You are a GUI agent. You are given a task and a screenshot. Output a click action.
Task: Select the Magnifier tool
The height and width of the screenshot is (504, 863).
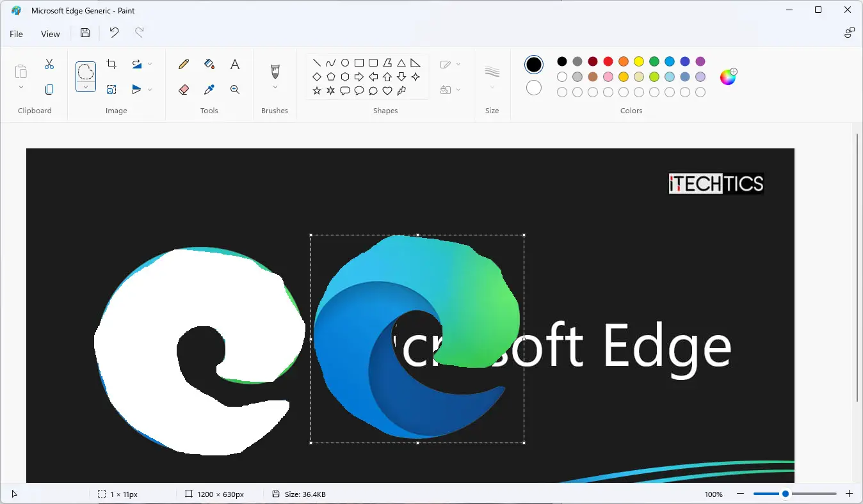point(235,90)
